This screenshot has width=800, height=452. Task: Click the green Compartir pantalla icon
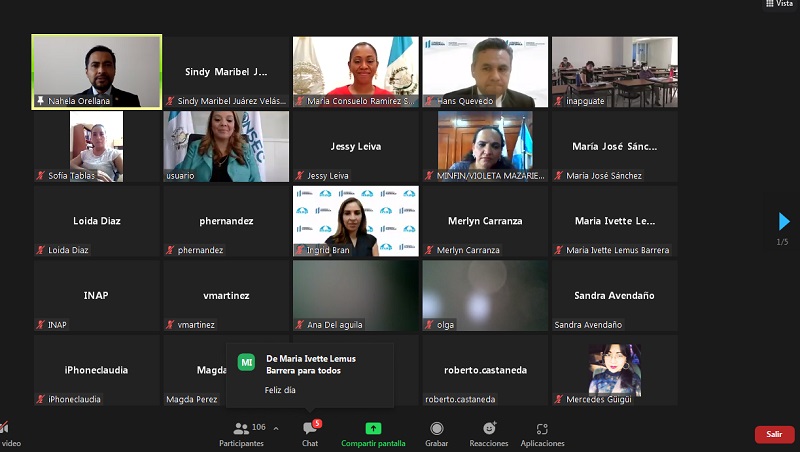pyautogui.click(x=373, y=428)
